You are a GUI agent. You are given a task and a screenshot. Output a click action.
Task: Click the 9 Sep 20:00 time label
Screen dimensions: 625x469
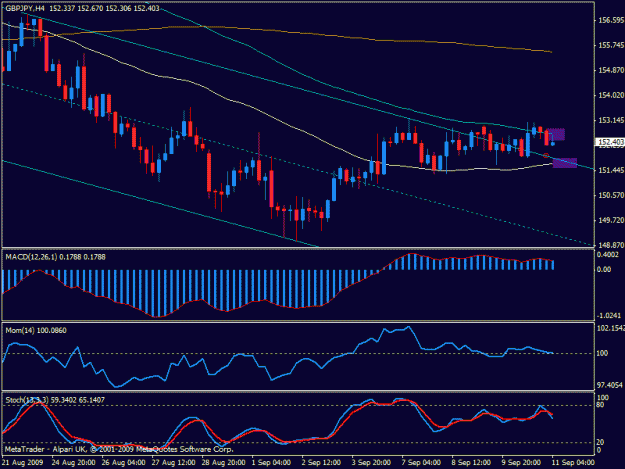point(521,463)
